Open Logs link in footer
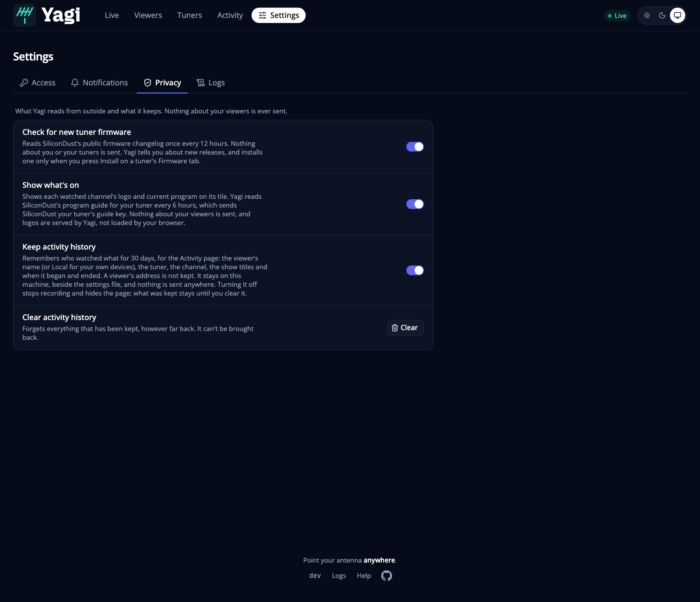Image resolution: width=700 pixels, height=602 pixels. coord(339,576)
